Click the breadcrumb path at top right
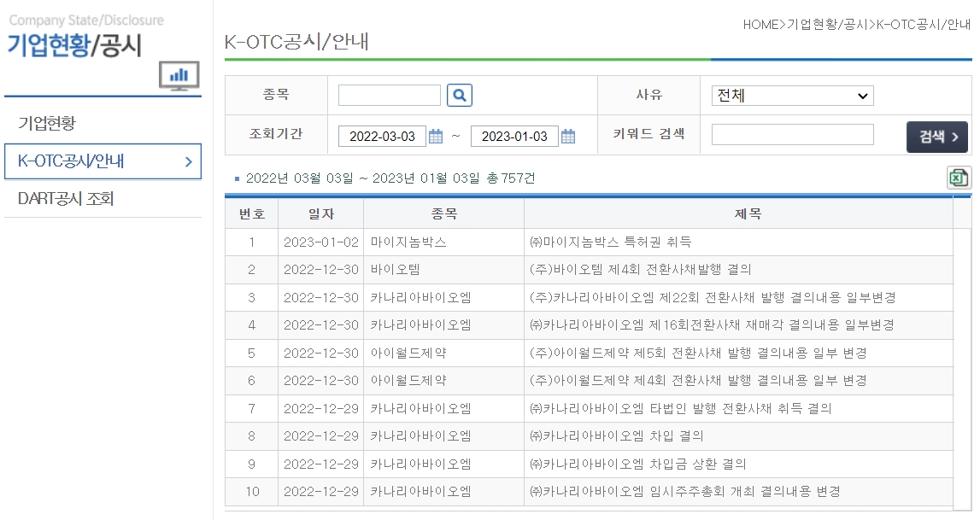Viewport: 980px width, 520px height. [856, 25]
